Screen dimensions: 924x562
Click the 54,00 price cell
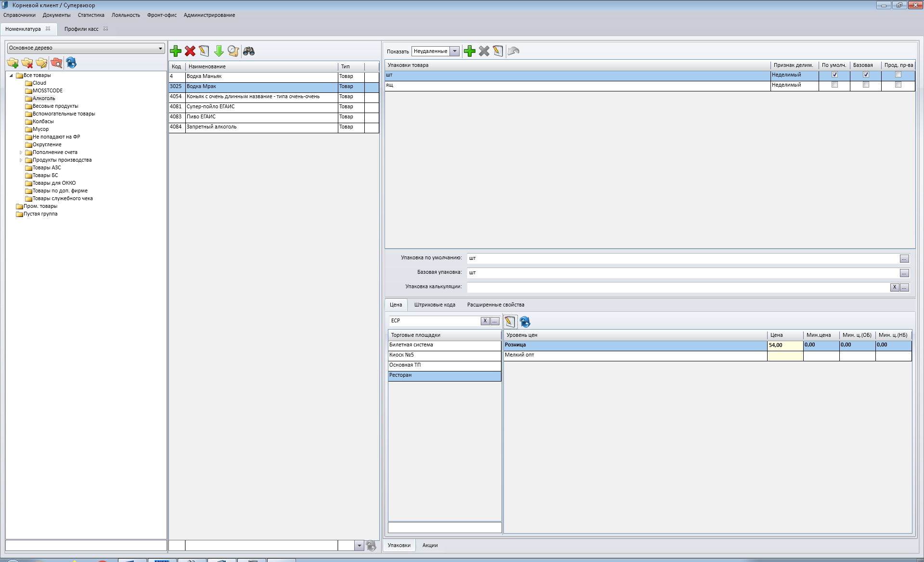tap(785, 345)
